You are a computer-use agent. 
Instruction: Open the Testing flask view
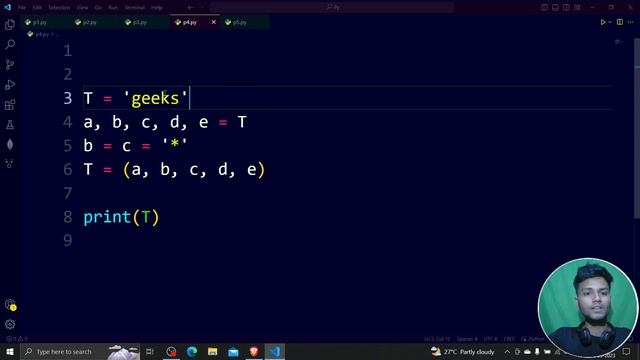pyautogui.click(x=10, y=124)
